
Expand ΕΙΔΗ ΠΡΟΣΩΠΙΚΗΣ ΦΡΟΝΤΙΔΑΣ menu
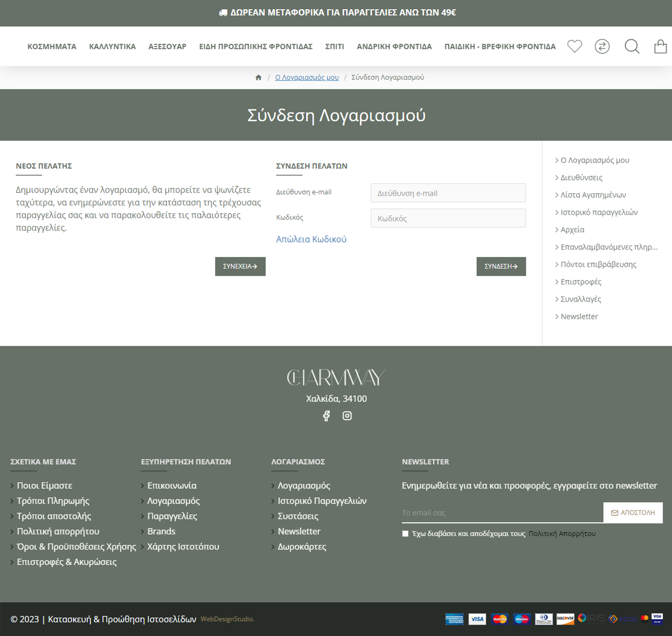tap(256, 46)
